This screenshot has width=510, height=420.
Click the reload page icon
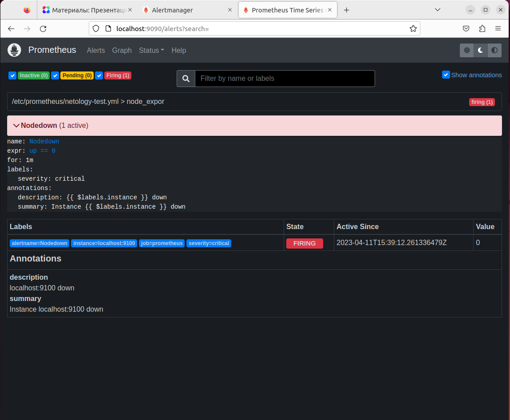click(43, 28)
